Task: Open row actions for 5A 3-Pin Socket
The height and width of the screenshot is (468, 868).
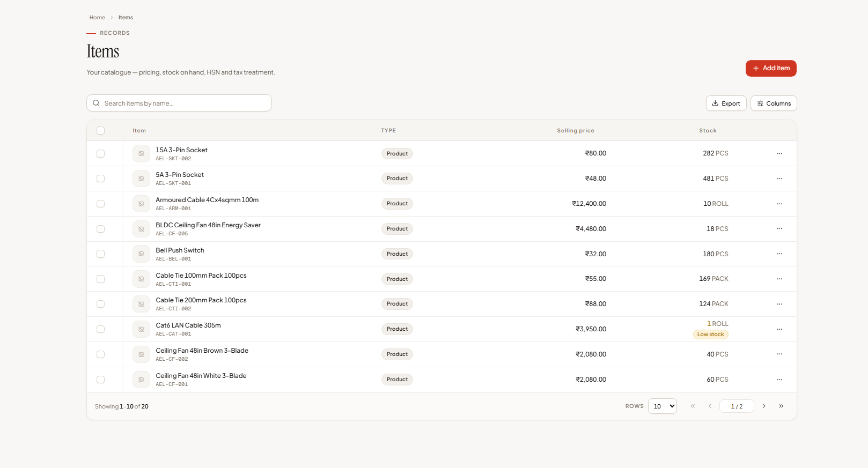Action: click(779, 179)
